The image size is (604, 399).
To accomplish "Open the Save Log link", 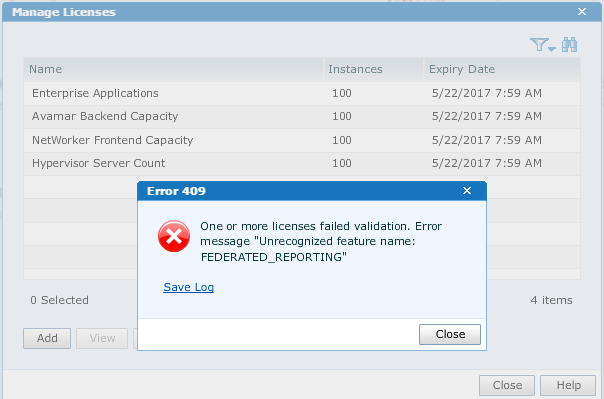I will click(x=188, y=287).
